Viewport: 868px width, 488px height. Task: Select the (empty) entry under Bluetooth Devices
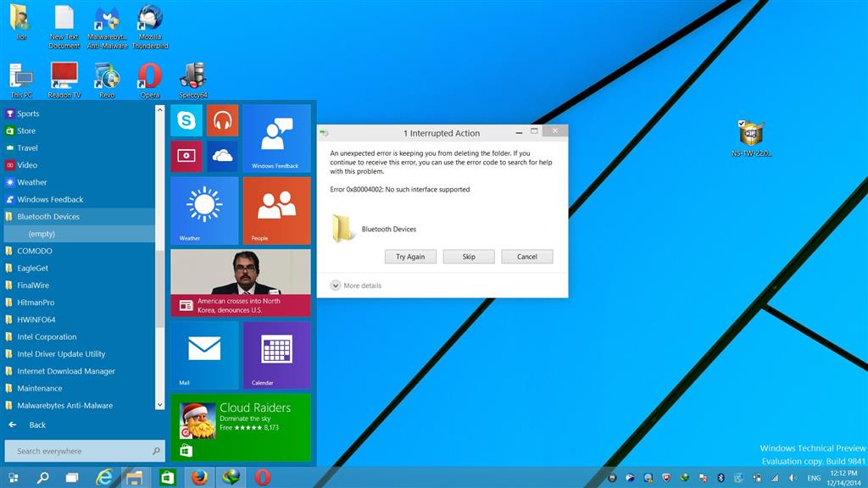click(x=79, y=234)
